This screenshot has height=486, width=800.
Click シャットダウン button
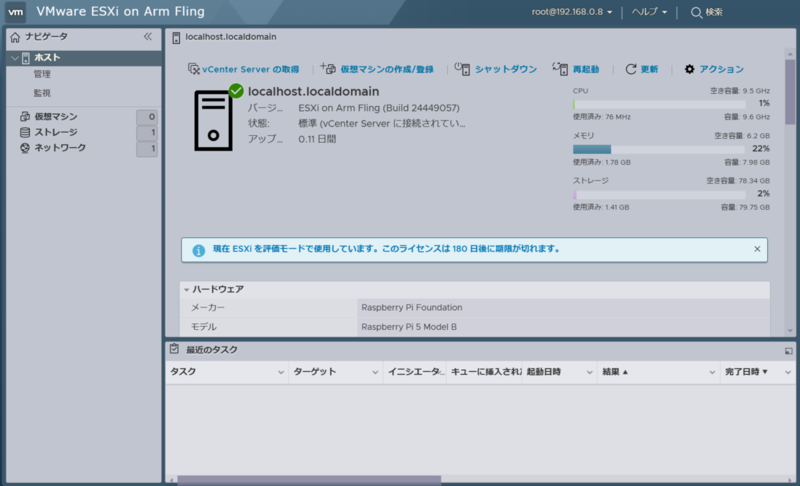(495, 69)
